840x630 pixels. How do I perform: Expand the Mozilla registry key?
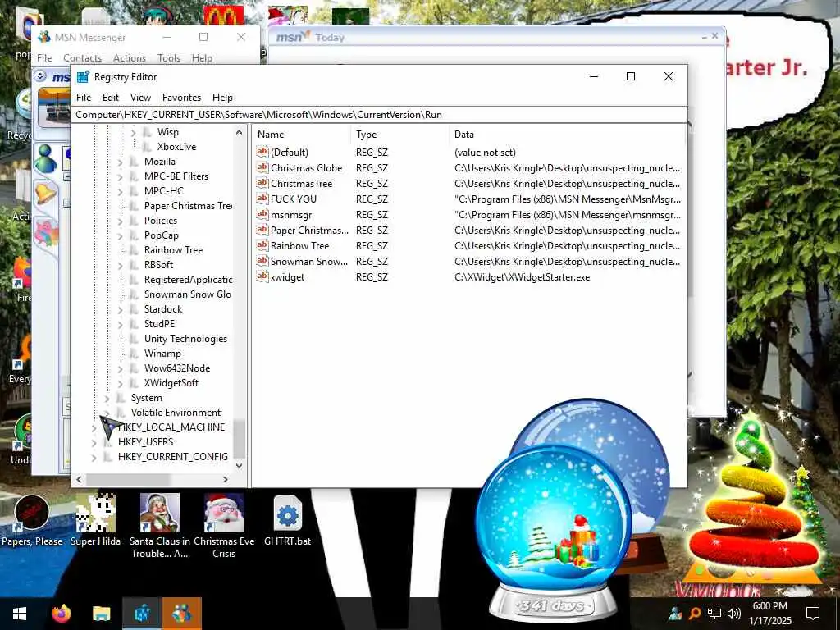click(x=120, y=162)
